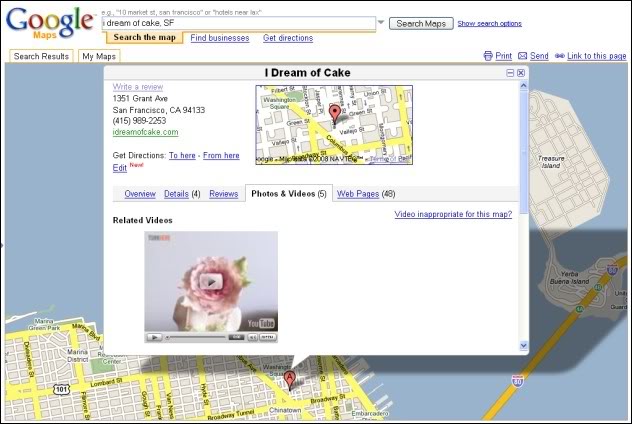Click the Send link
The height and width of the screenshot is (424, 632).
(539, 56)
